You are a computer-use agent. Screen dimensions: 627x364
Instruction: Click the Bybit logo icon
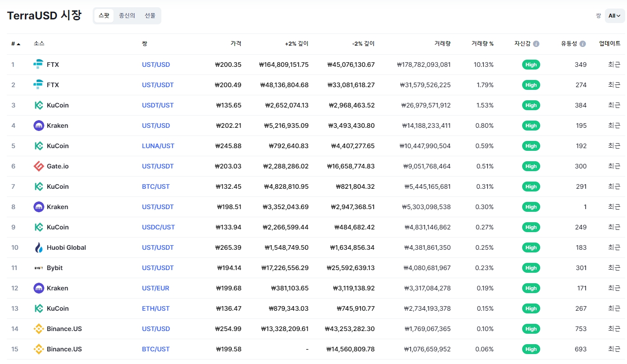click(x=38, y=268)
